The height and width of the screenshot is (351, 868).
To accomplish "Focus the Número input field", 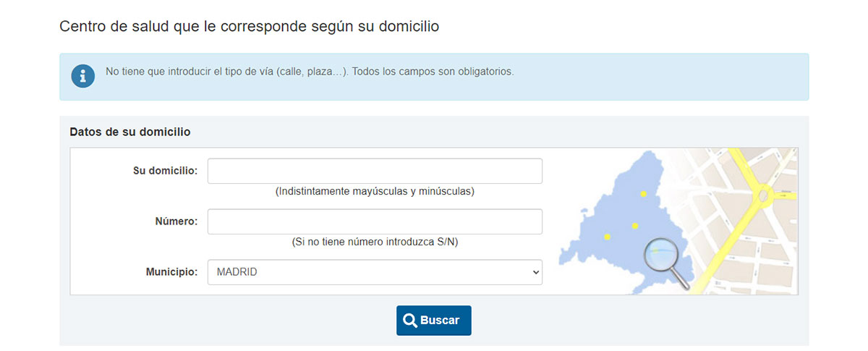I will pos(375,221).
